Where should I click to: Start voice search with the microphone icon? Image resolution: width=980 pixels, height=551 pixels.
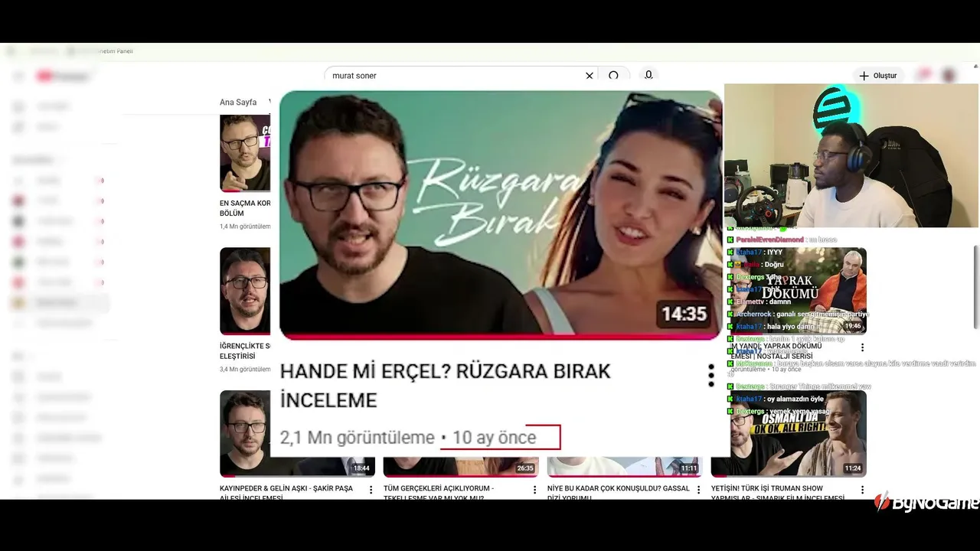648,75
